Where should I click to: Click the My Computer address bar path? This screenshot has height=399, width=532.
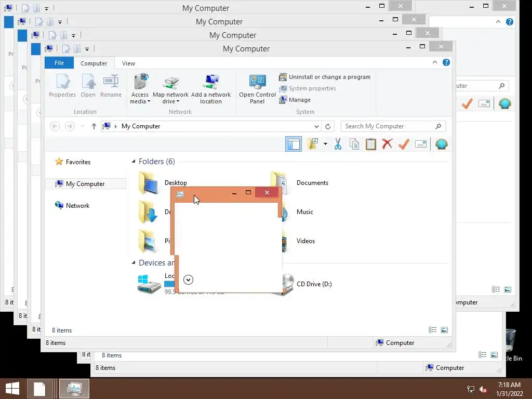140,126
